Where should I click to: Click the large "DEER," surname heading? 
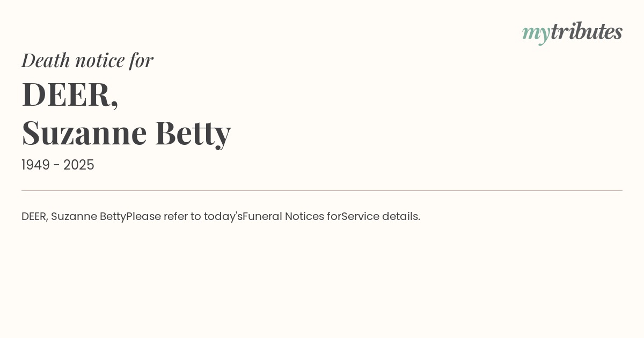[x=70, y=95]
